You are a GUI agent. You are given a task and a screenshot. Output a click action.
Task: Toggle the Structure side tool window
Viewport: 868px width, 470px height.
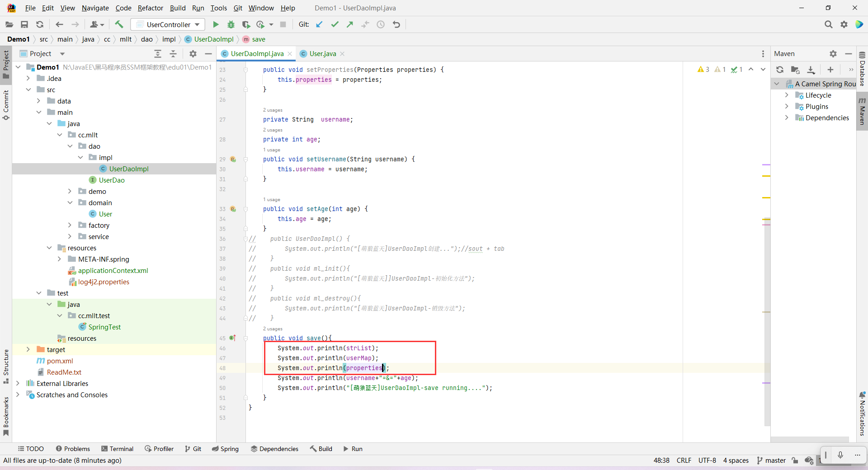(6, 367)
